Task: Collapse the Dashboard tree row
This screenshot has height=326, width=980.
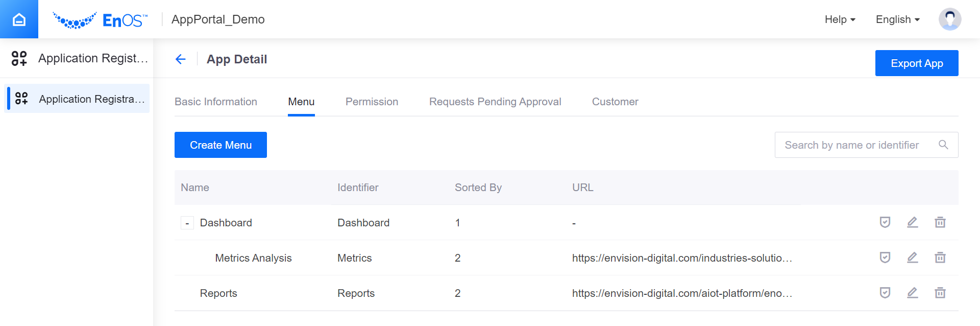Action: pos(187,223)
